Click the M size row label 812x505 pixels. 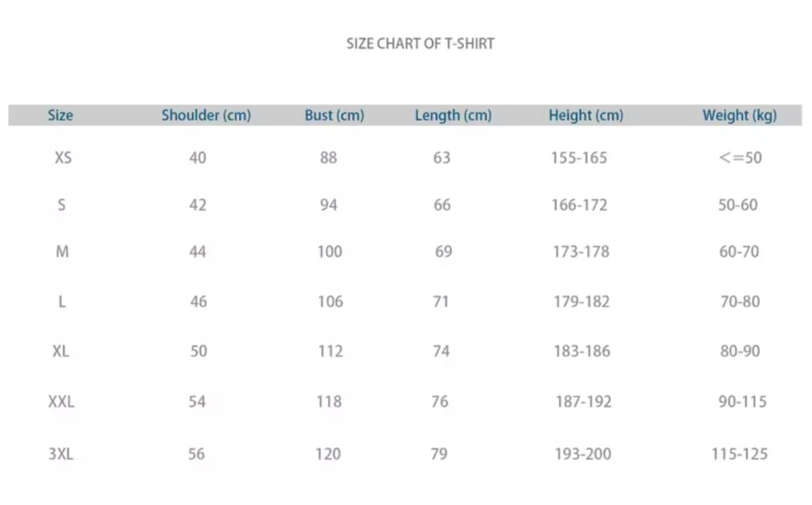click(62, 252)
